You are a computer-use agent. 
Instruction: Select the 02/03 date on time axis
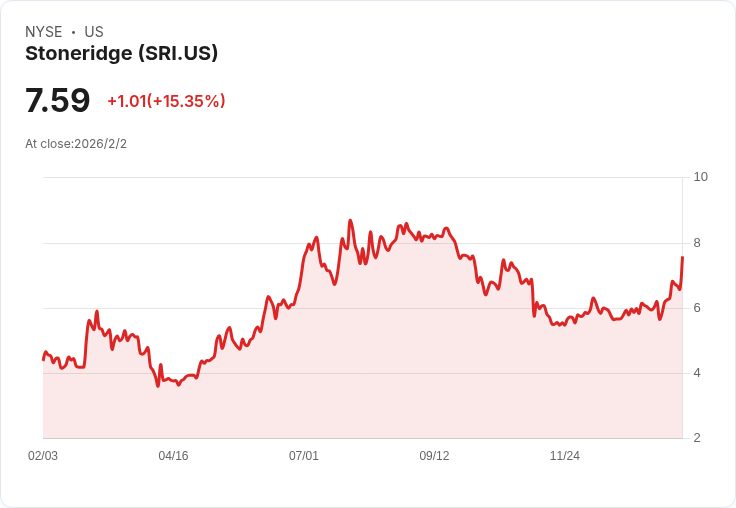pos(43,456)
